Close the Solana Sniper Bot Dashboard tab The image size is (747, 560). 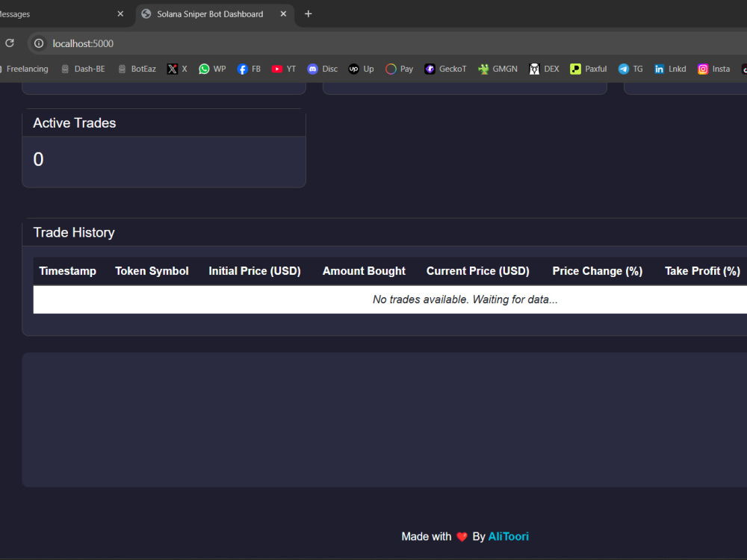point(283,13)
